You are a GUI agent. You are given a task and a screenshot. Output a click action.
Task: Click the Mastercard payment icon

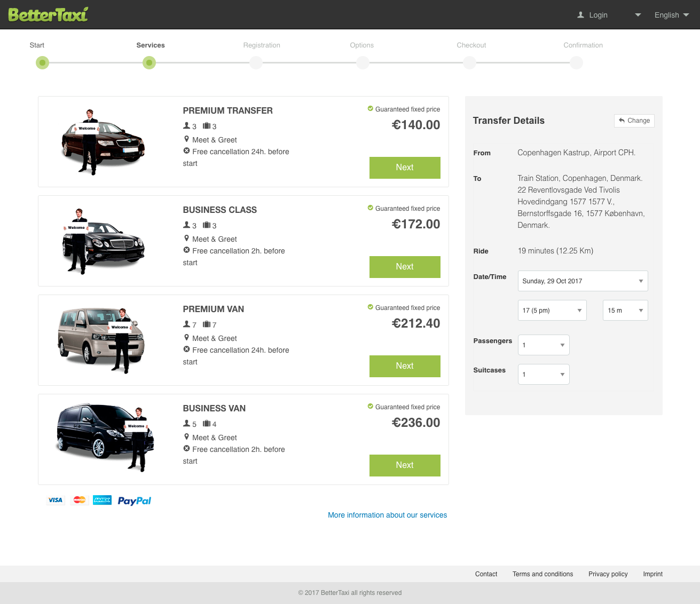point(78,500)
